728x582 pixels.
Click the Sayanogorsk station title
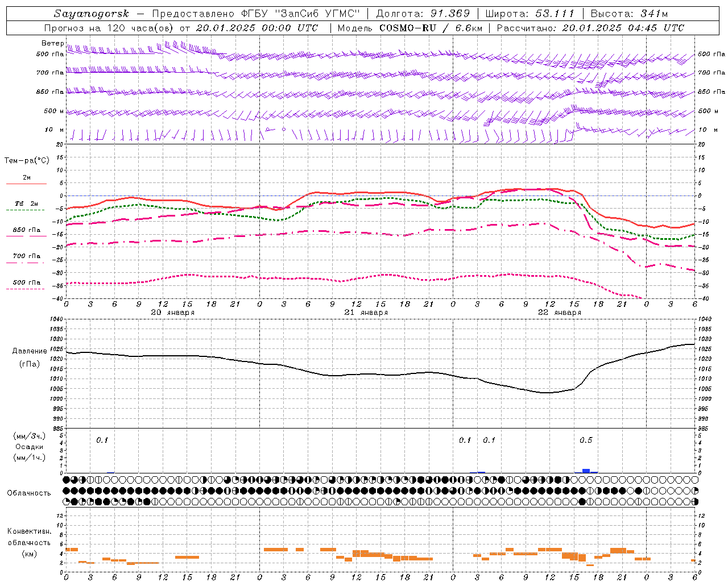point(92,14)
